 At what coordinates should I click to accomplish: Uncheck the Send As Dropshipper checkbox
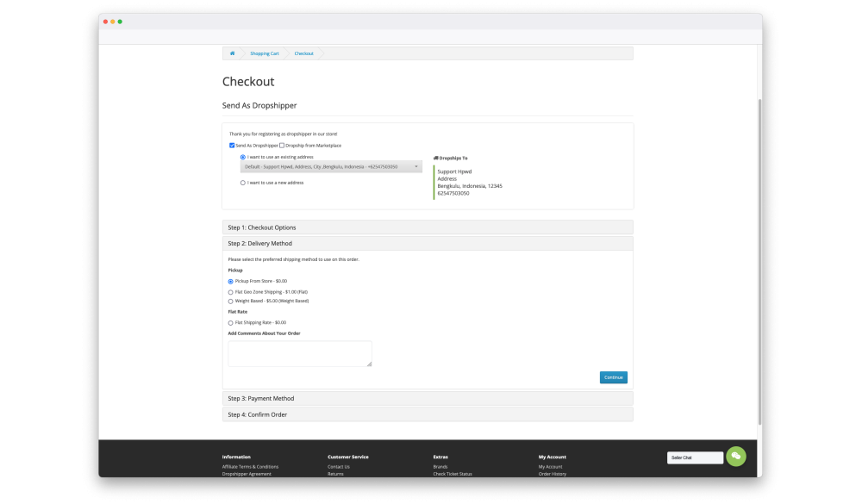coord(232,146)
